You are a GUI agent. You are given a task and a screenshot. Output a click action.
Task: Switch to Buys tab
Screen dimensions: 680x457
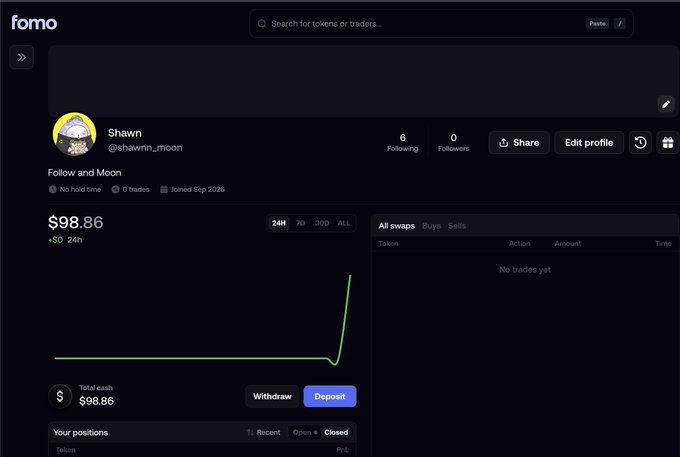(x=431, y=226)
